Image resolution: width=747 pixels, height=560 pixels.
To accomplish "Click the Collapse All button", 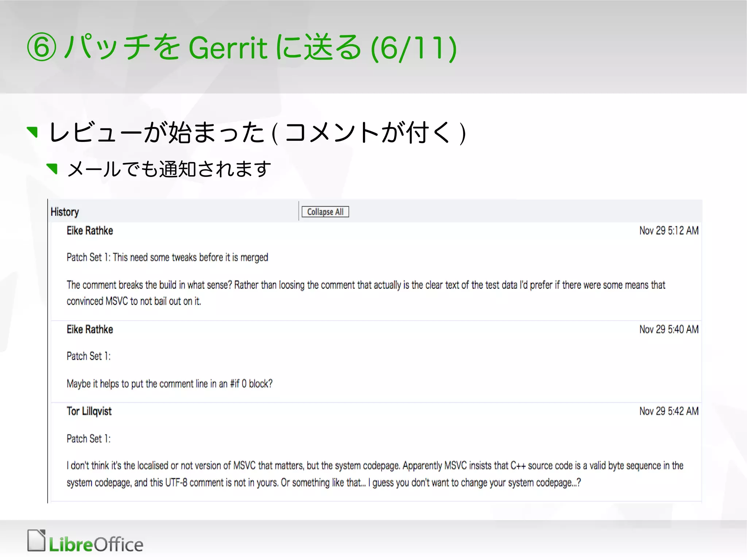I will (325, 212).
